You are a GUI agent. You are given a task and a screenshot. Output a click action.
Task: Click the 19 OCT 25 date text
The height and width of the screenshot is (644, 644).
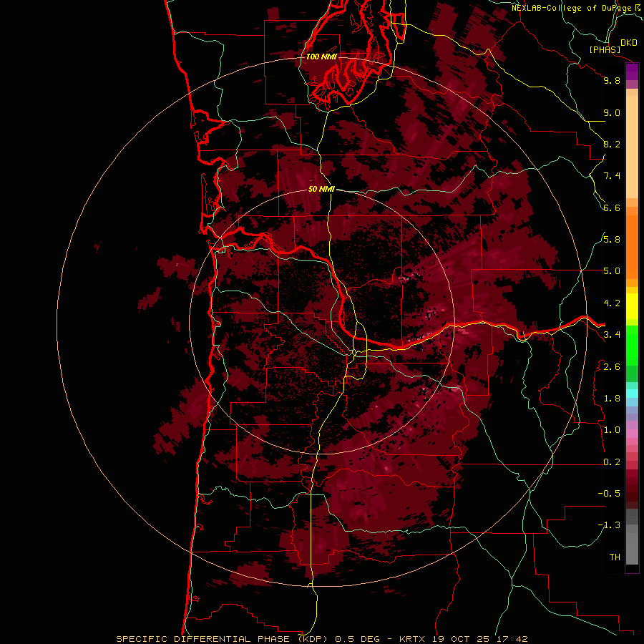461,639
